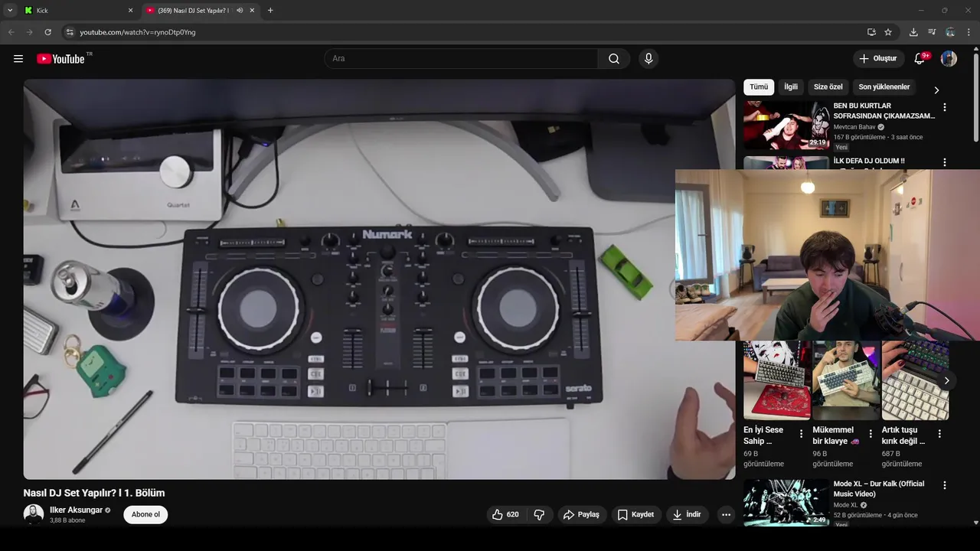Open Mükemmel bir klavye short thumbnail
This screenshot has width=980, height=551.
846,380
